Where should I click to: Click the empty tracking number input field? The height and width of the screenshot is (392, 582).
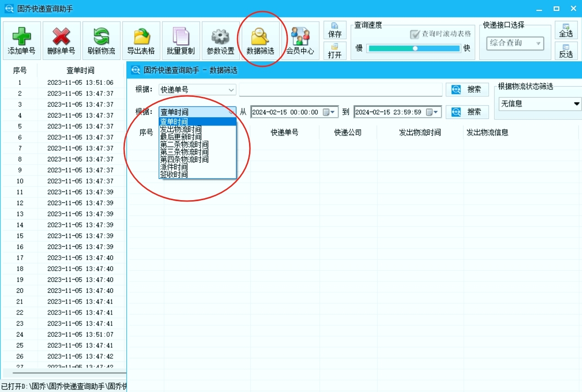point(340,89)
